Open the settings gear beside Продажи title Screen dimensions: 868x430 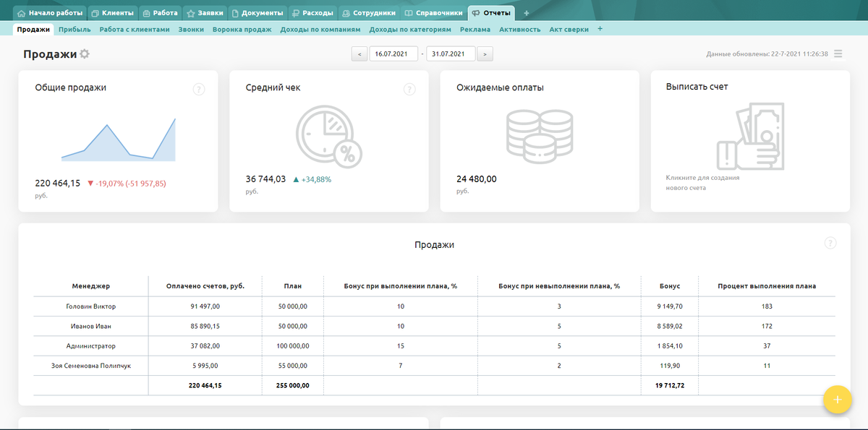tap(85, 54)
